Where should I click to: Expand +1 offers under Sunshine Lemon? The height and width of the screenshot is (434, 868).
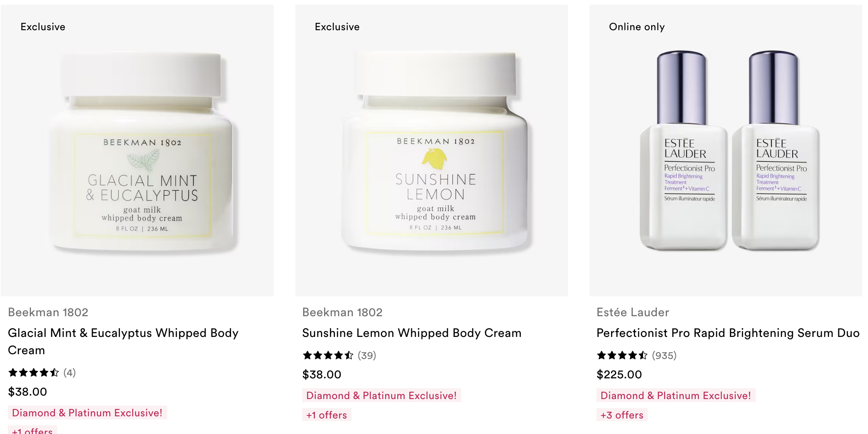[327, 415]
